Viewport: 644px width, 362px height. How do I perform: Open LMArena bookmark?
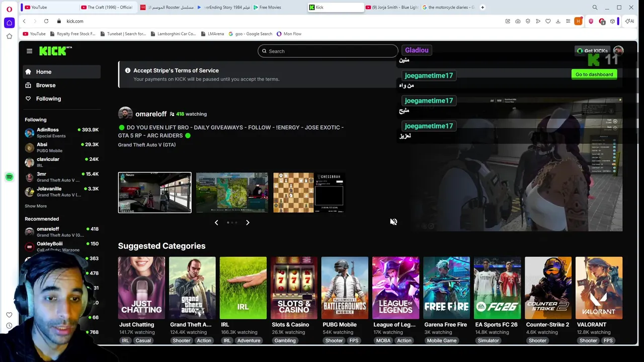click(x=212, y=34)
